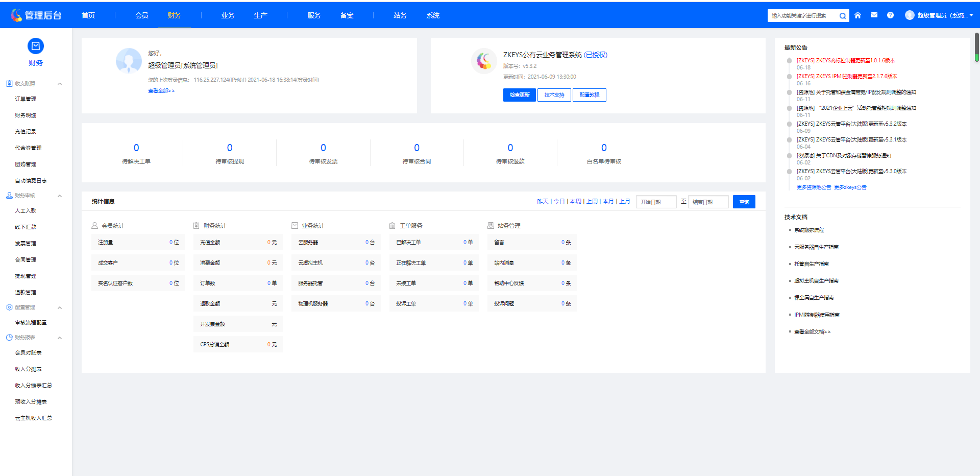Screen dimensions: 980x476
Task: Click the 财务审核 section icon
Action: (9, 196)
